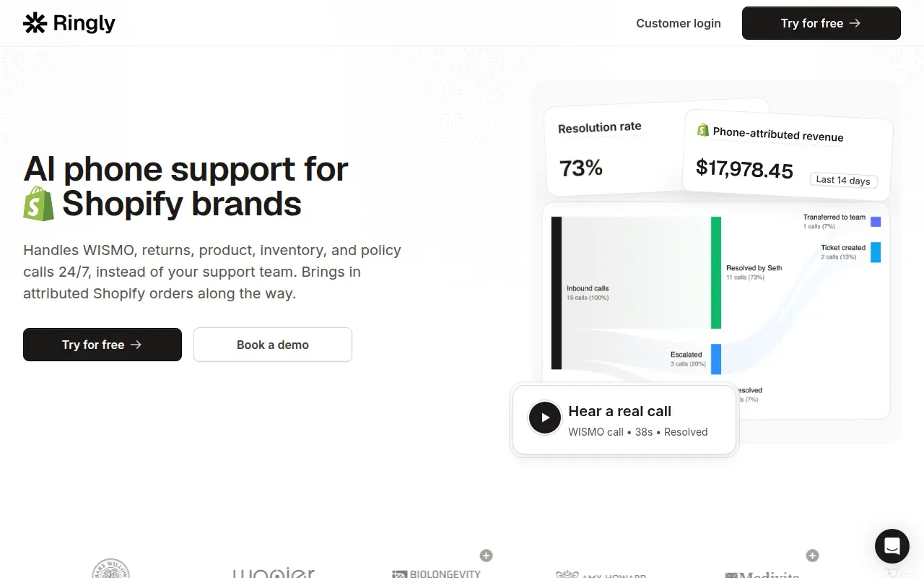Image resolution: width=924 pixels, height=578 pixels.
Task: Click the black Inbound calls bar
Action: click(557, 293)
